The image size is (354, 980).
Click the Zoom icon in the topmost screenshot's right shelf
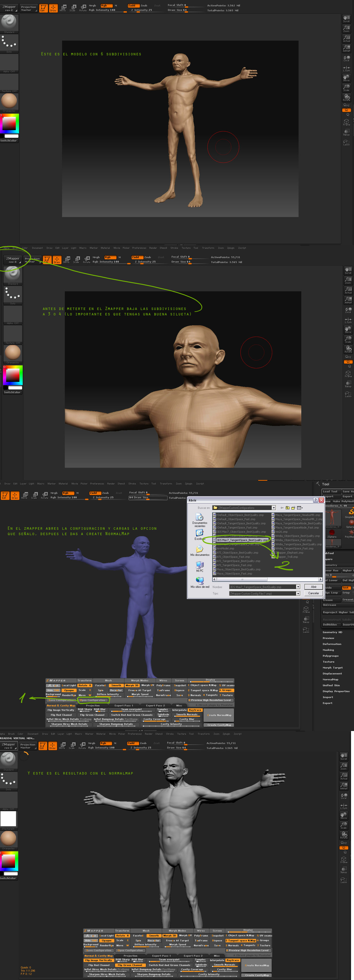click(x=346, y=29)
